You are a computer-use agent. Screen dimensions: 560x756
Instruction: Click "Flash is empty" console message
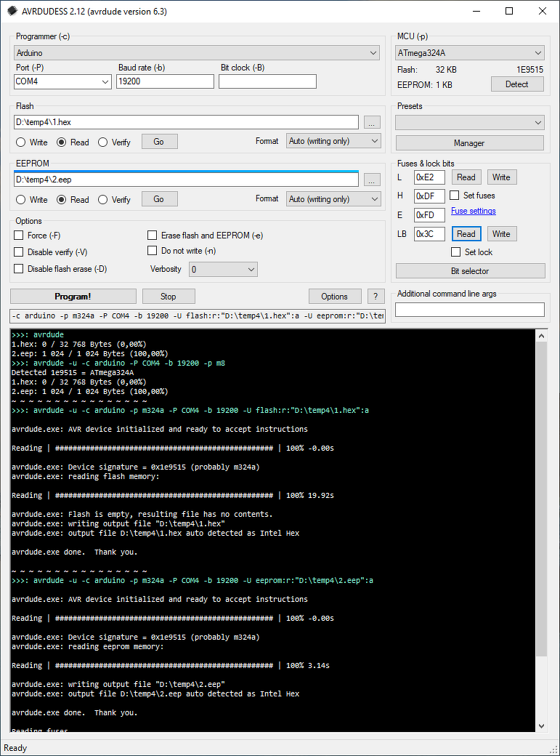[142, 515]
